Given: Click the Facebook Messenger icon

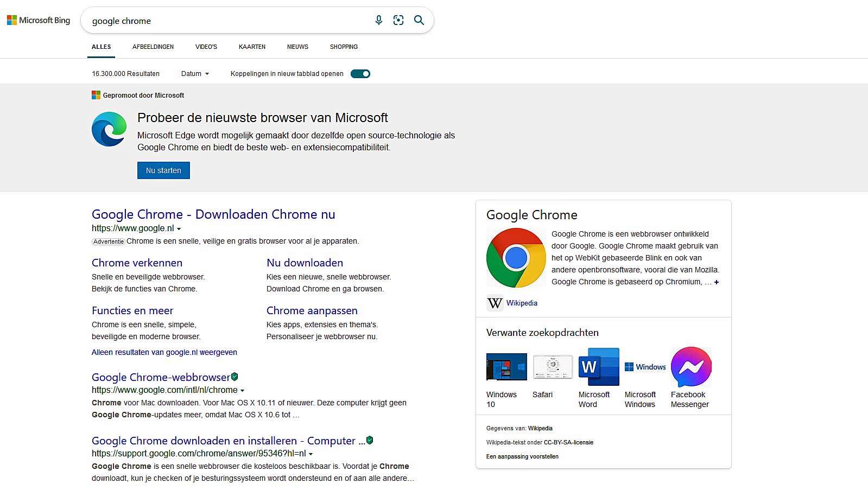Looking at the screenshot, I should point(691,367).
